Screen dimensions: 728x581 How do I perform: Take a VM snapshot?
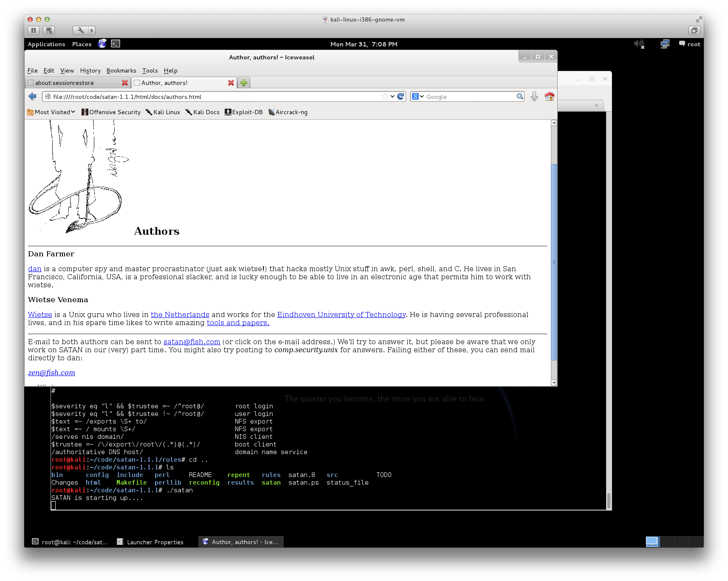coord(49,31)
